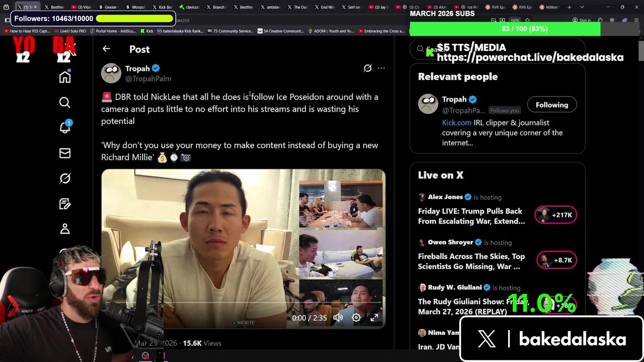Viewport: 644px width, 362px height.
Task: Click Tropah's avatar on the post
Action: pos(111,73)
